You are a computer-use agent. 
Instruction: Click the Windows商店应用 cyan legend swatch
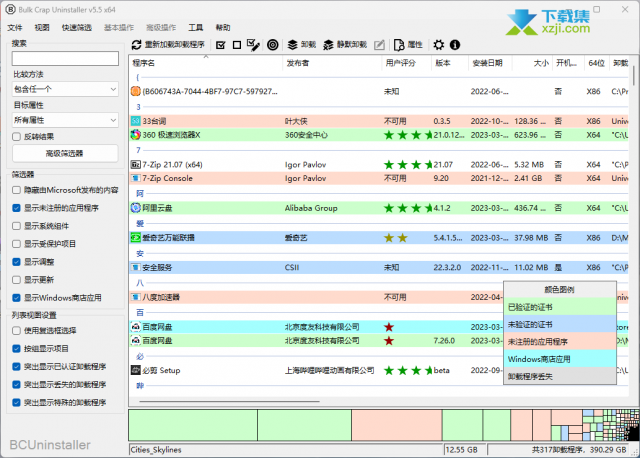(560, 359)
